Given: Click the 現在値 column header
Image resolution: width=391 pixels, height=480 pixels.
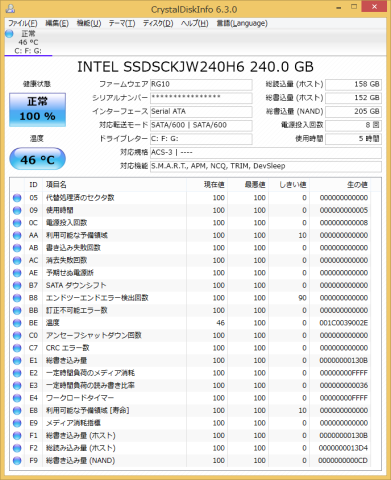Looking at the screenshot, I should point(207,185).
